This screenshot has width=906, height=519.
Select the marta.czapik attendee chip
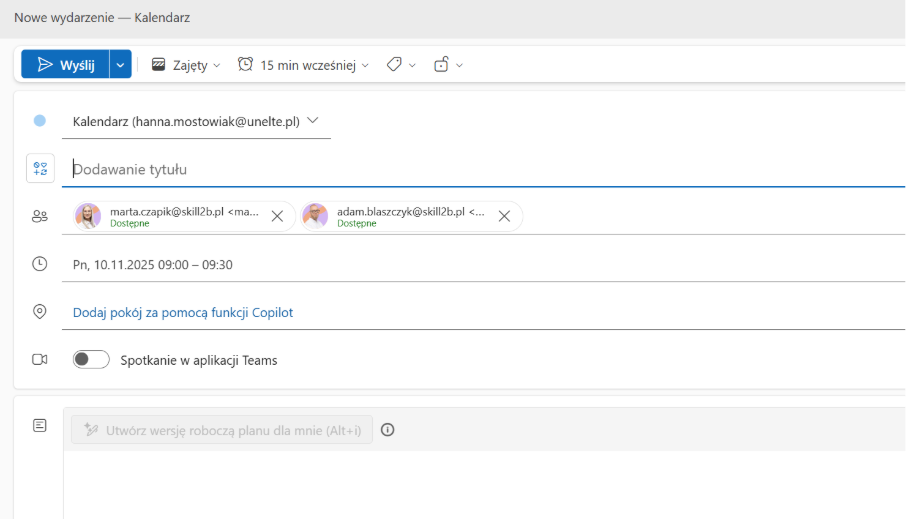pos(184,216)
